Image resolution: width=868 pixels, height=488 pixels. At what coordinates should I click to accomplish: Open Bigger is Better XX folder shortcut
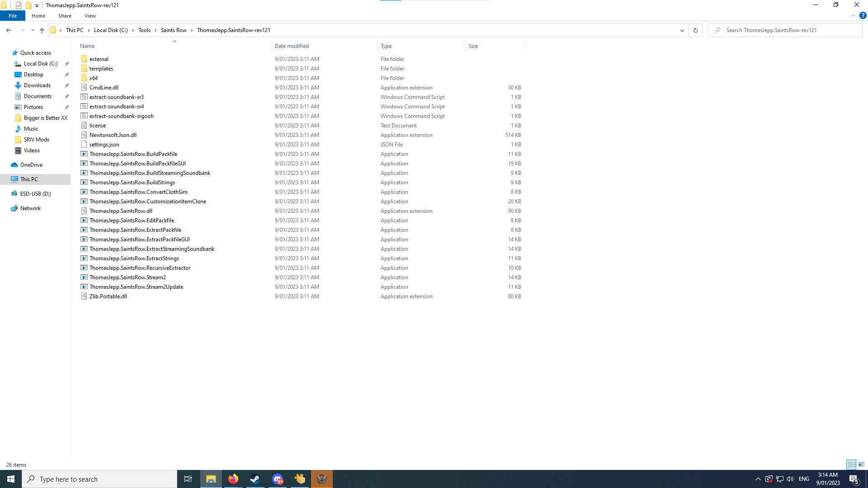pyautogui.click(x=45, y=118)
